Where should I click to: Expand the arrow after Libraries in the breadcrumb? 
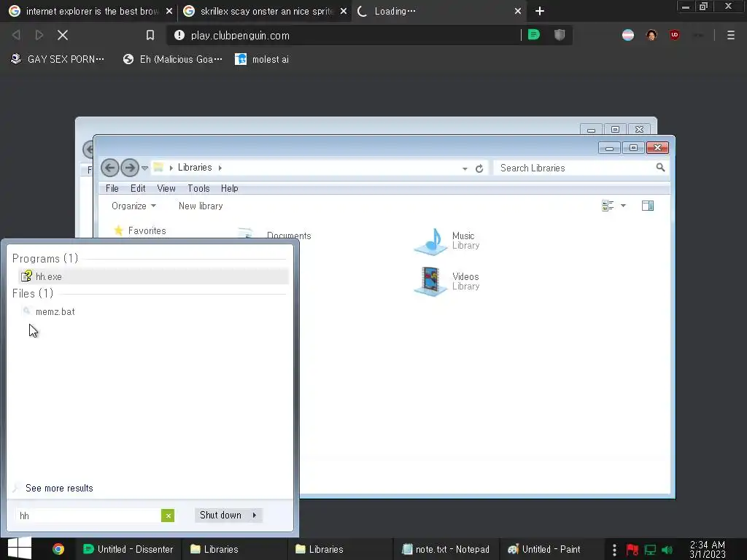click(x=220, y=168)
